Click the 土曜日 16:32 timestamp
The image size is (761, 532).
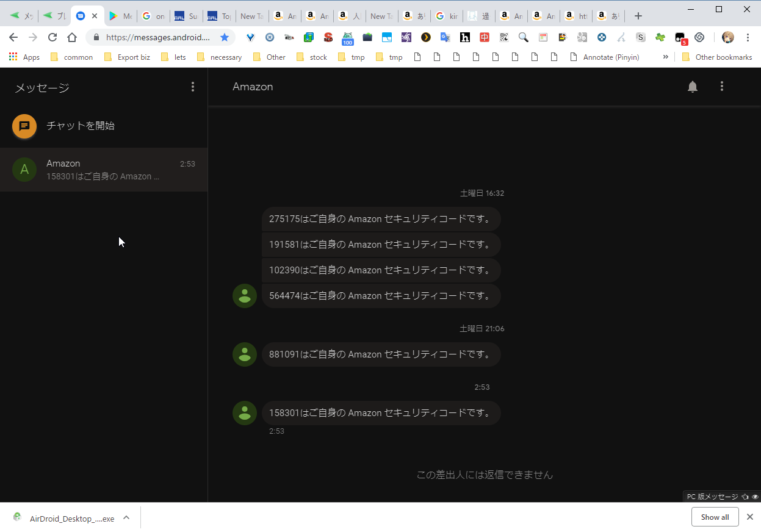[x=482, y=193]
